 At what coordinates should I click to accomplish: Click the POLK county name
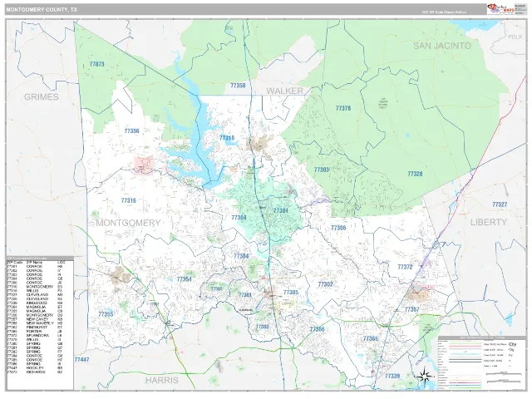pyautogui.click(x=515, y=37)
